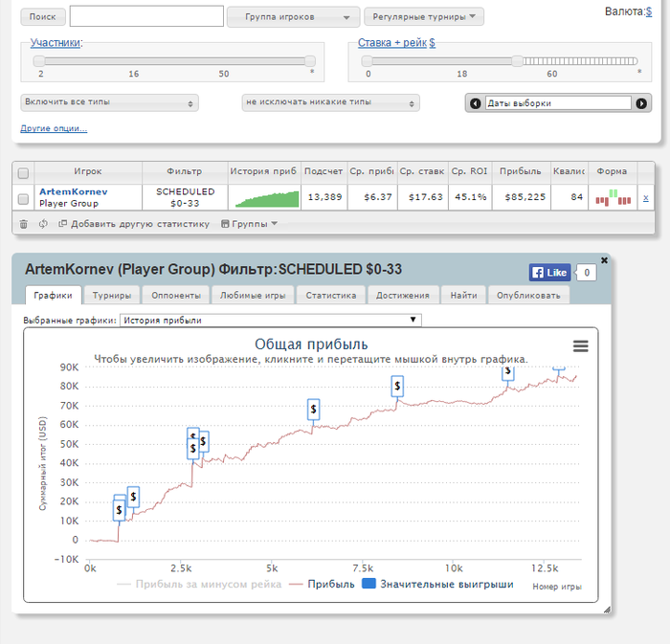
Task: Click the $85,225 profit cell
Action: click(522, 197)
